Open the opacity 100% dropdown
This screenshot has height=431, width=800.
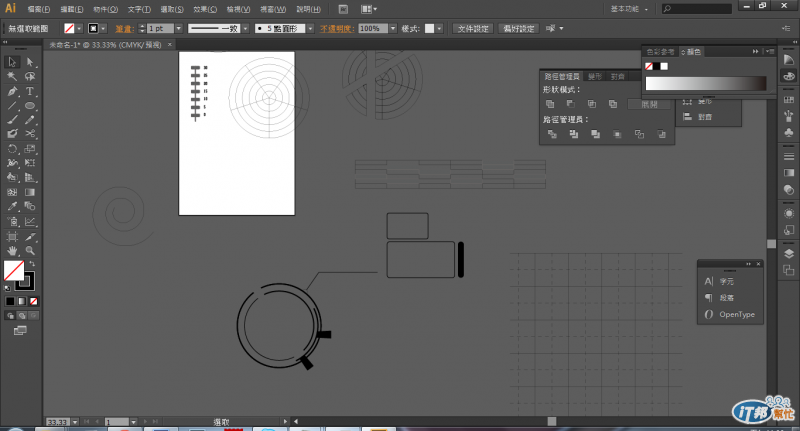[393, 29]
